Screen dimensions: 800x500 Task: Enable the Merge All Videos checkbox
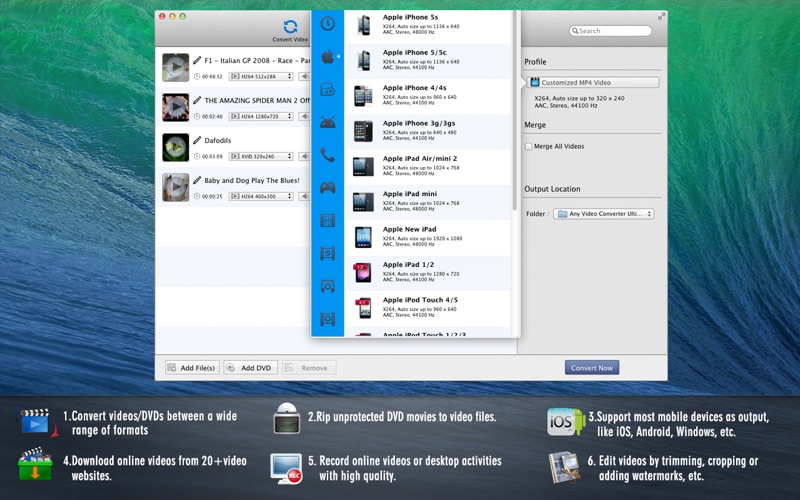(529, 146)
